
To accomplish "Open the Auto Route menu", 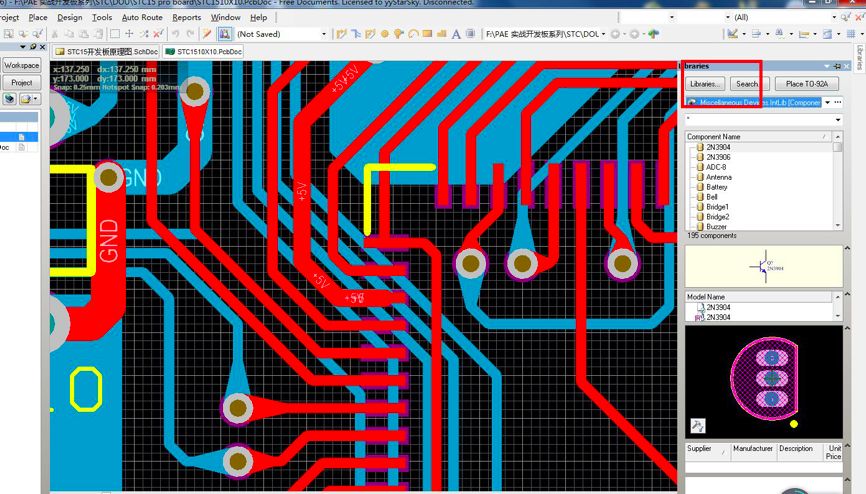I will click(142, 17).
